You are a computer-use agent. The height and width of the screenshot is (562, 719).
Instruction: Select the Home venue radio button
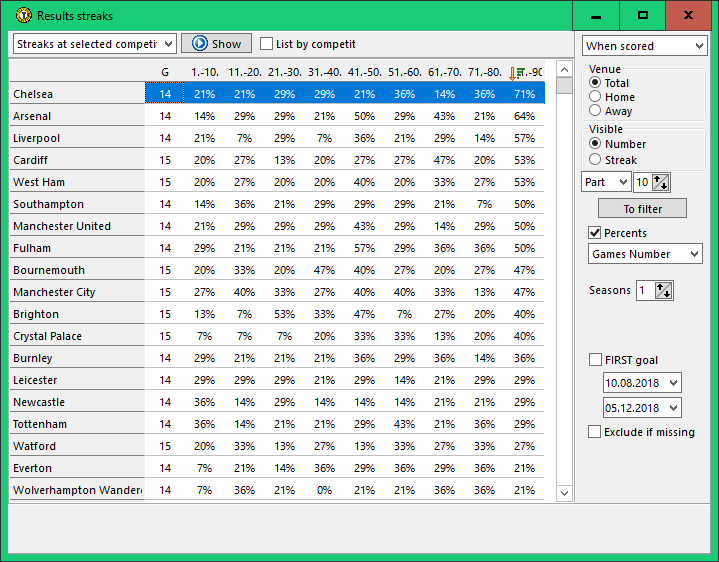pos(596,97)
